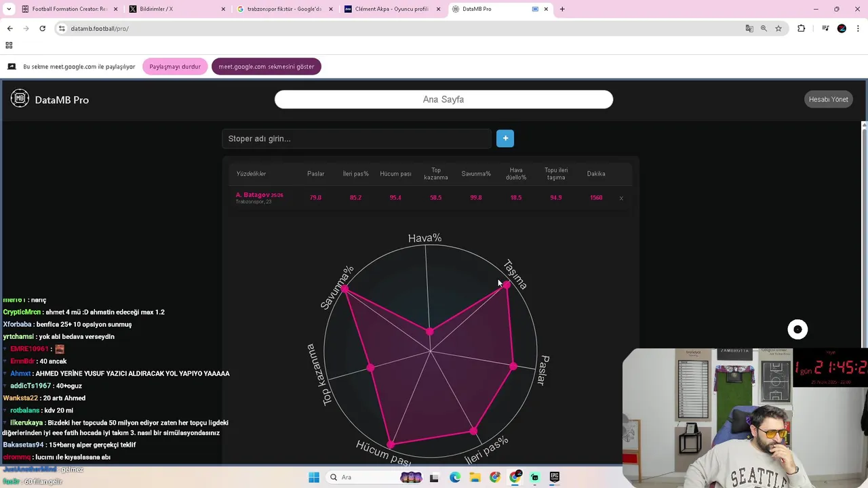The image size is (868, 488).
Task: Open the apps grid in bookmarks bar
Action: [9, 45]
